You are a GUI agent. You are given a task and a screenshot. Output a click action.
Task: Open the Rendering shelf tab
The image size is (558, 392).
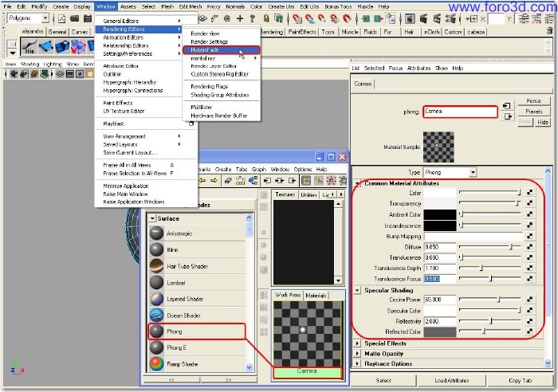coord(272,32)
